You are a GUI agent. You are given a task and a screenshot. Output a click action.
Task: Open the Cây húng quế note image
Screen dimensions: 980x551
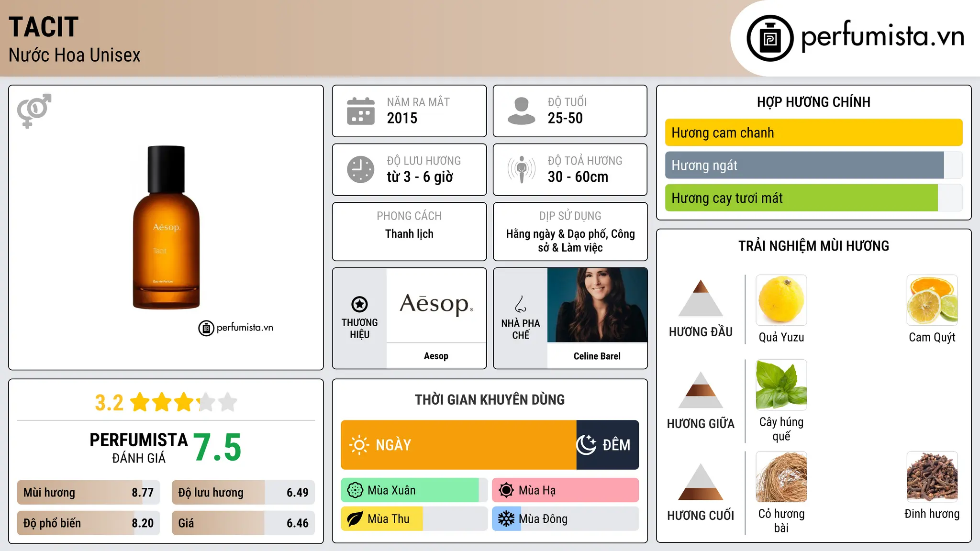pos(781,385)
